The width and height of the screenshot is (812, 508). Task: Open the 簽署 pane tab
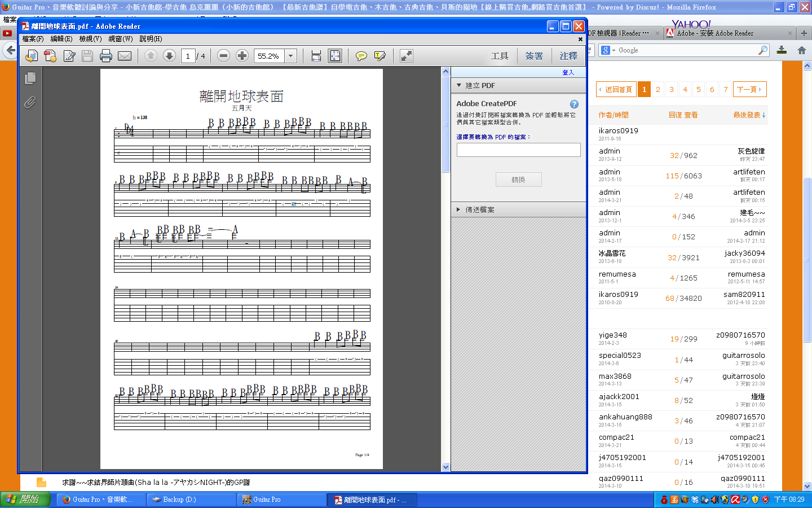click(x=534, y=56)
